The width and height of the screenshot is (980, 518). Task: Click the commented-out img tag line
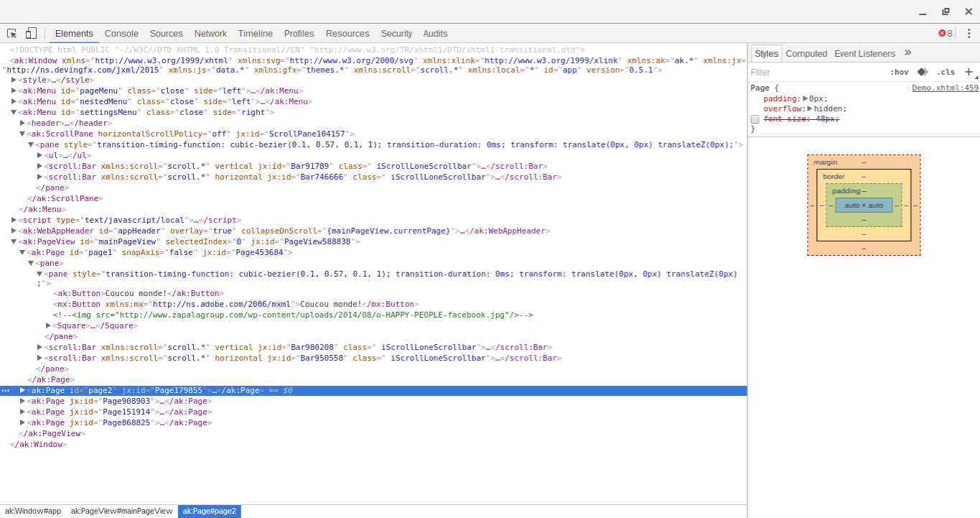(x=293, y=315)
